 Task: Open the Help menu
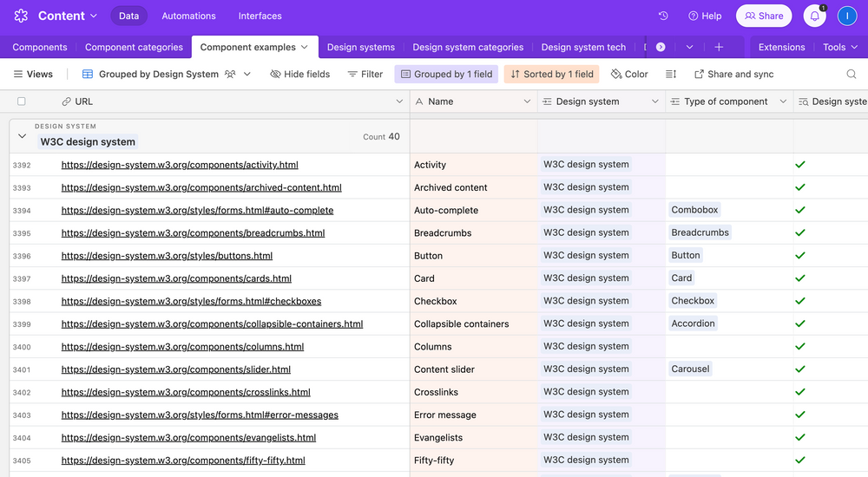click(x=705, y=16)
